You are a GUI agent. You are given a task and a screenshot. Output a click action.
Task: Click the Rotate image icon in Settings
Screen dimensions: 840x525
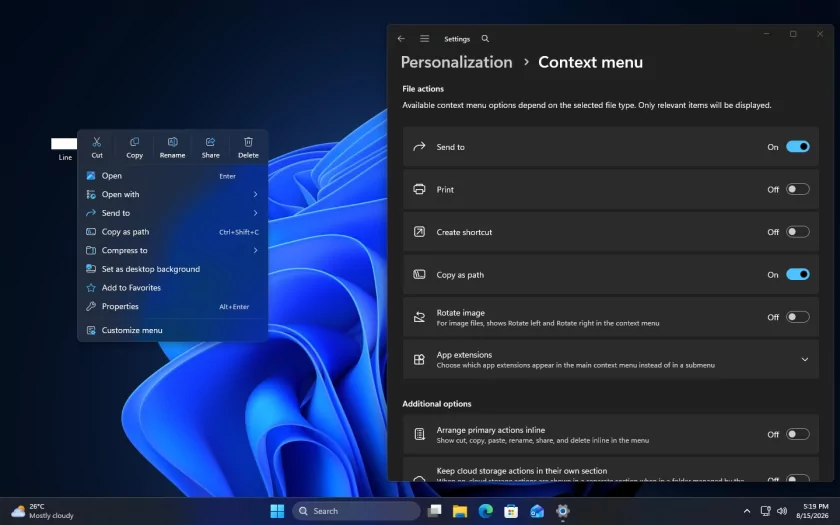click(419, 317)
